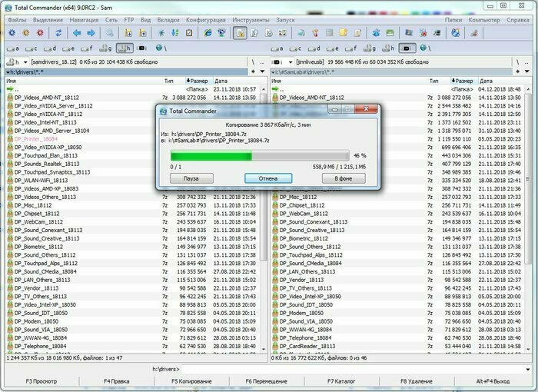Open the Конфигурация menu

(x=206, y=20)
